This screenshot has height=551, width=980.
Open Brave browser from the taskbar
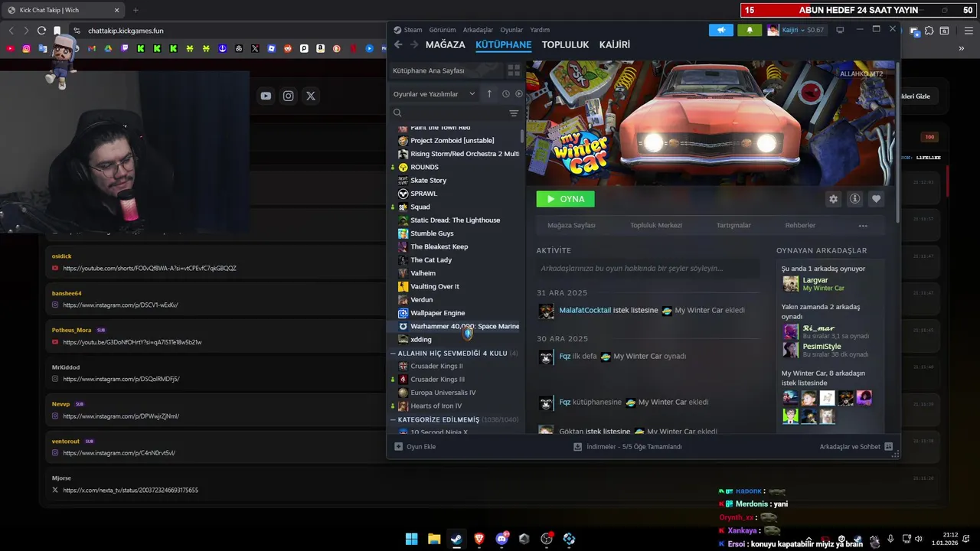(479, 539)
